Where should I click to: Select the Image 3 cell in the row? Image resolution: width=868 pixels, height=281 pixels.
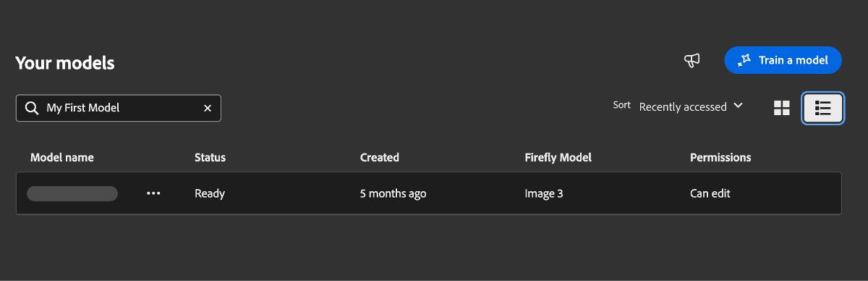click(x=544, y=193)
